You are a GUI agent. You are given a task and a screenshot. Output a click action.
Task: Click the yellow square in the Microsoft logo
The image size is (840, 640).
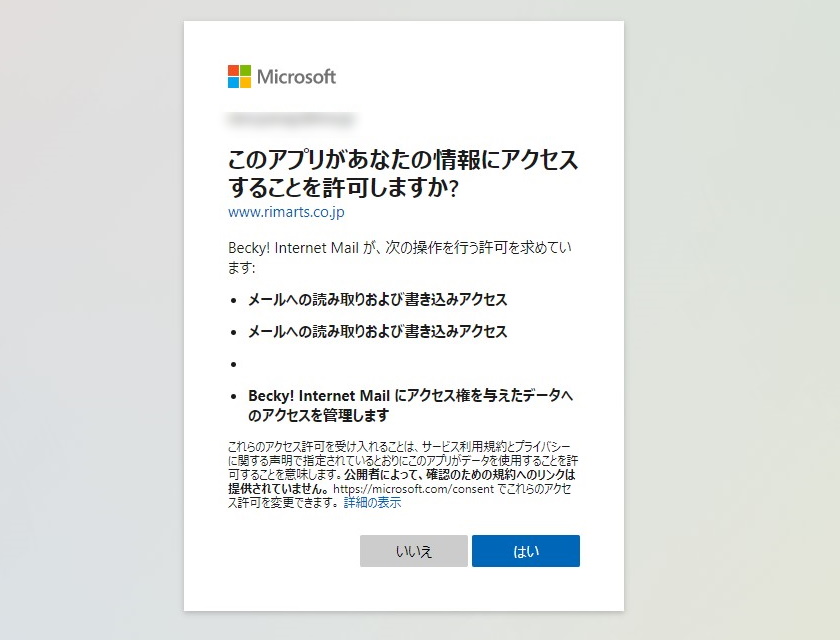click(x=246, y=81)
